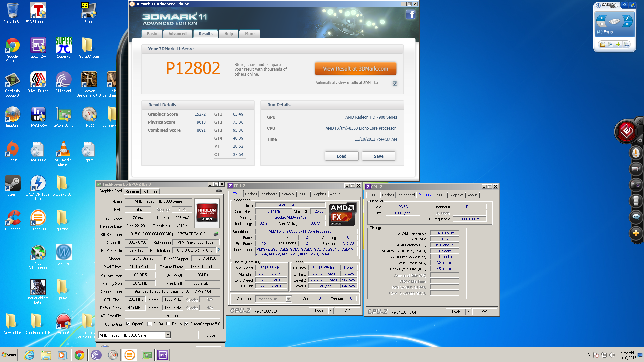Open DAEMON Tools Lite desktop shortcut
The height and width of the screenshot is (362, 644).
click(x=38, y=188)
